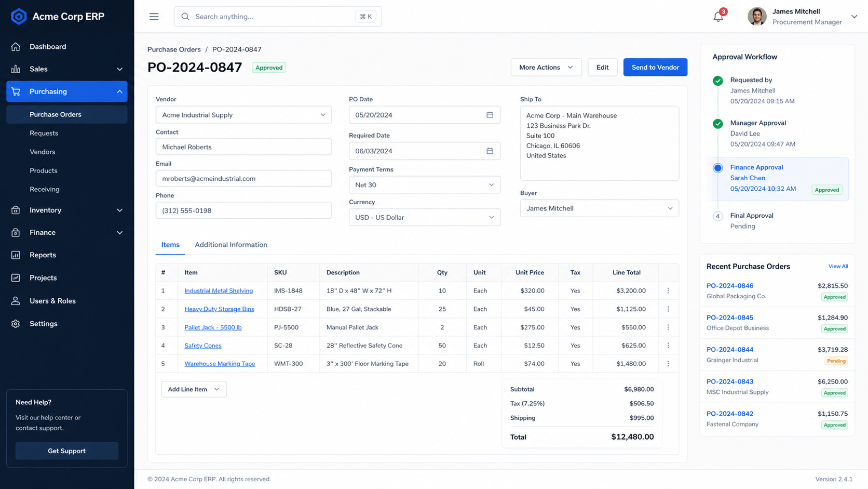
Task: Switch to Additional Information tab
Action: [231, 245]
